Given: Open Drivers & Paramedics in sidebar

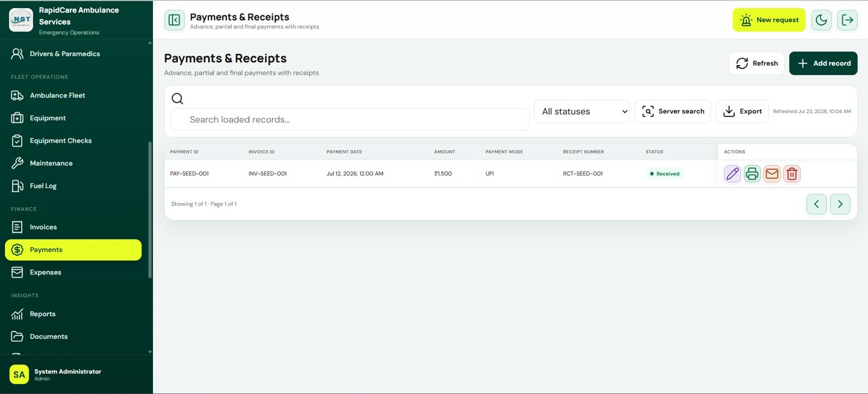Looking at the screenshot, I should tap(73, 54).
